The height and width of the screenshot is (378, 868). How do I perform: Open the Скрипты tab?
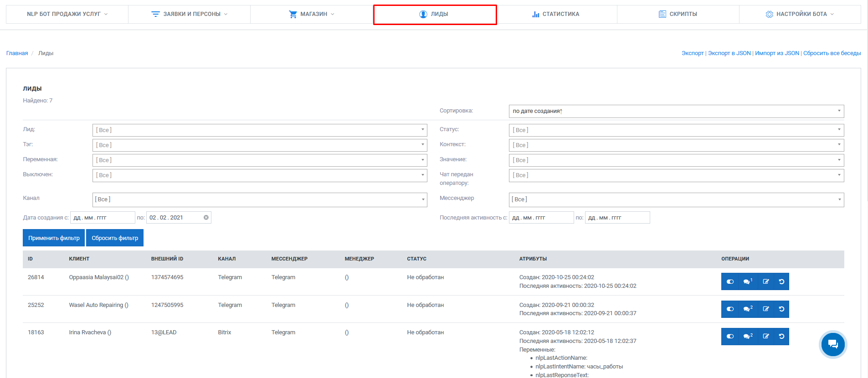pyautogui.click(x=678, y=14)
